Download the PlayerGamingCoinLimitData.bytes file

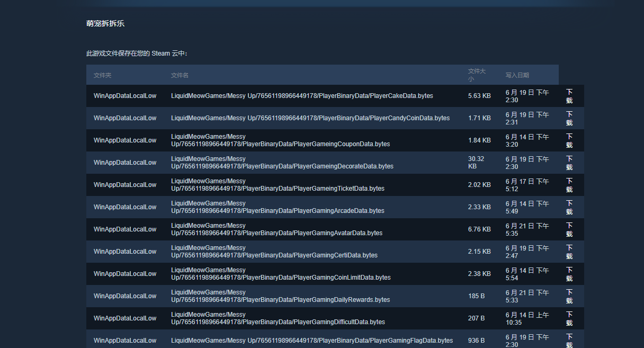click(x=569, y=274)
